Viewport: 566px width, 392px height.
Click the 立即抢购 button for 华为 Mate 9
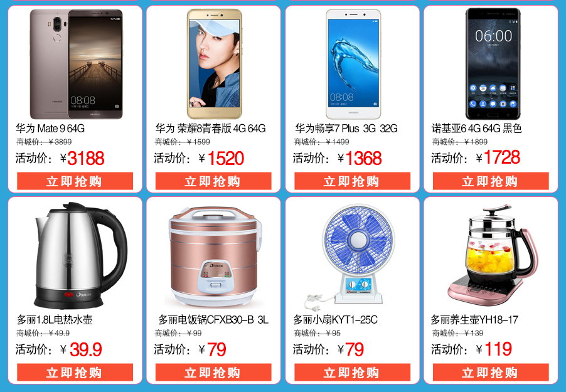[x=75, y=181]
